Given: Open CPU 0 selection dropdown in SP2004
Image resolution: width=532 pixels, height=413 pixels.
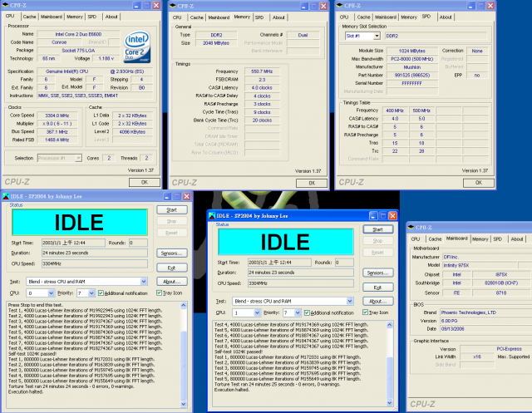Looking at the screenshot, I should point(51,293).
